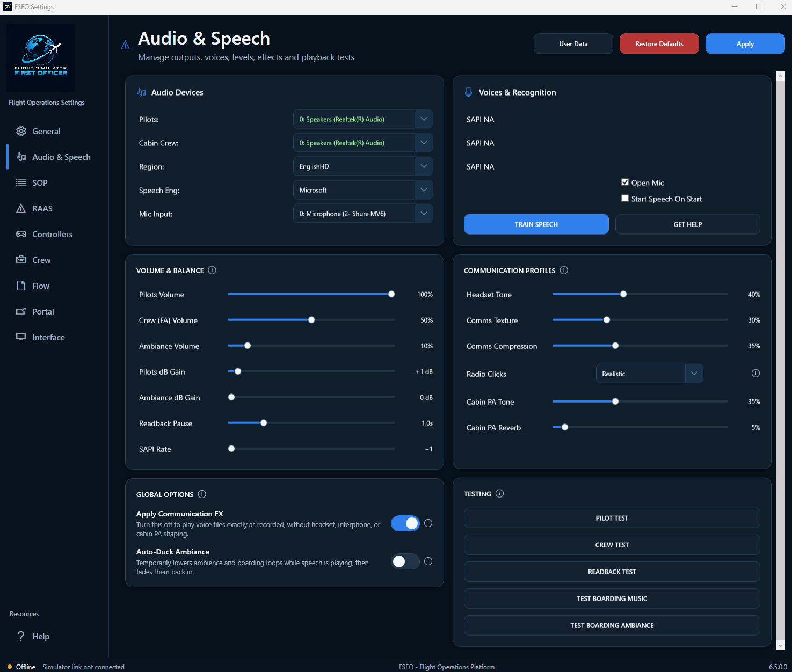This screenshot has width=792, height=672.
Task: Open the Controllers sidebar page
Action: (52, 234)
